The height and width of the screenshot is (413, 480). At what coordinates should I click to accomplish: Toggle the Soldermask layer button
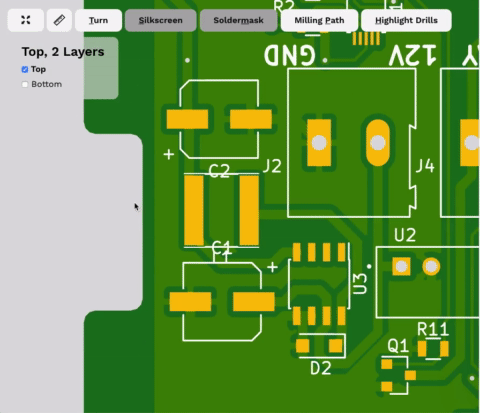click(x=238, y=20)
